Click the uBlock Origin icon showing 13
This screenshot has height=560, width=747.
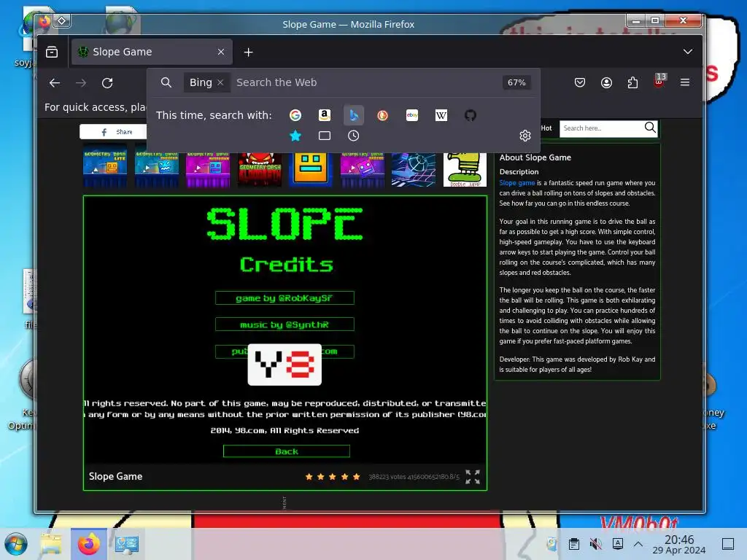[x=659, y=82]
